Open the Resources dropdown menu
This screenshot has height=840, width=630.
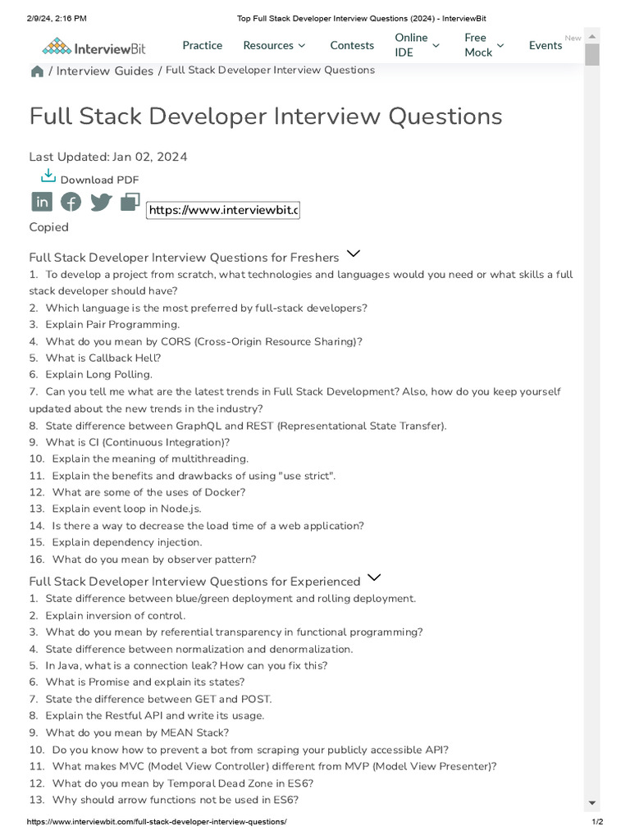pyautogui.click(x=275, y=45)
